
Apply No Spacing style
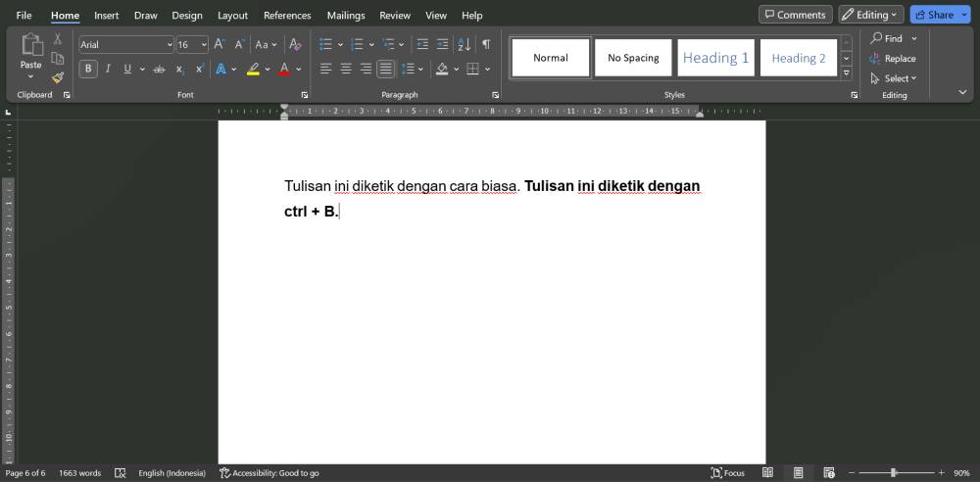click(633, 58)
